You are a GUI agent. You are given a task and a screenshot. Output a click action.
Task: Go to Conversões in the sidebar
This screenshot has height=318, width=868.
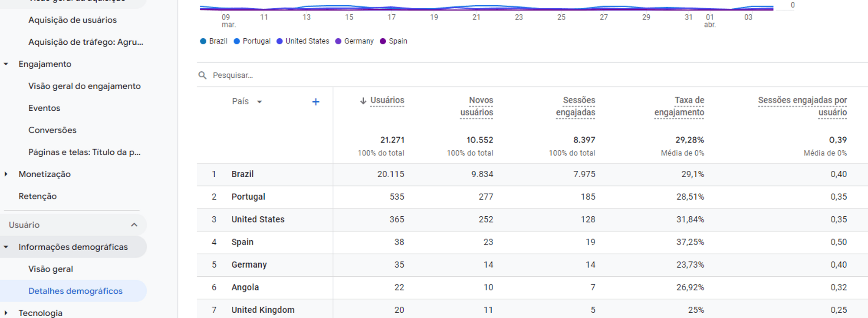coord(53,130)
